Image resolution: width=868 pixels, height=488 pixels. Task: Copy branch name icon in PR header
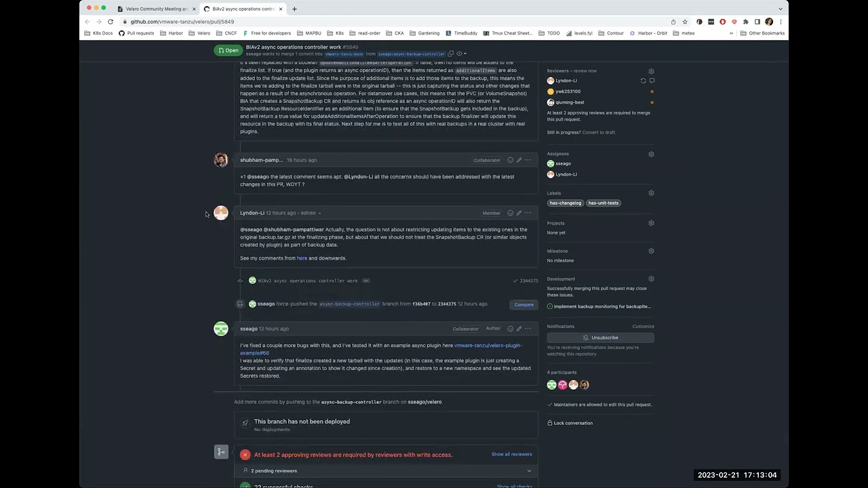450,54
